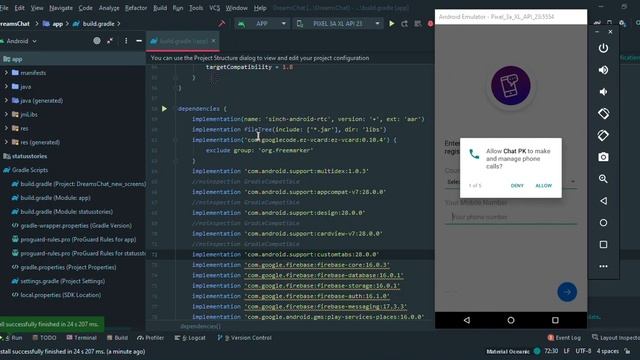
Task: Tap Android back button in navigation bar
Action: point(467,320)
